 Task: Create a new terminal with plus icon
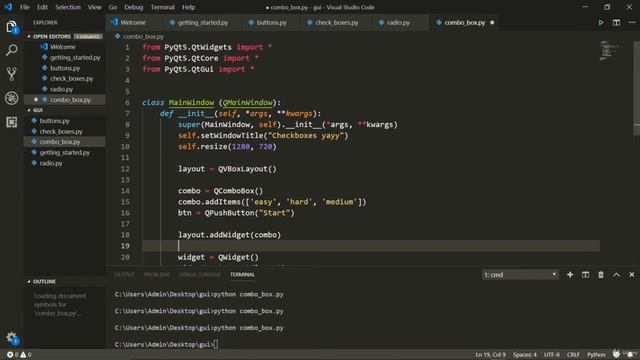click(x=570, y=275)
